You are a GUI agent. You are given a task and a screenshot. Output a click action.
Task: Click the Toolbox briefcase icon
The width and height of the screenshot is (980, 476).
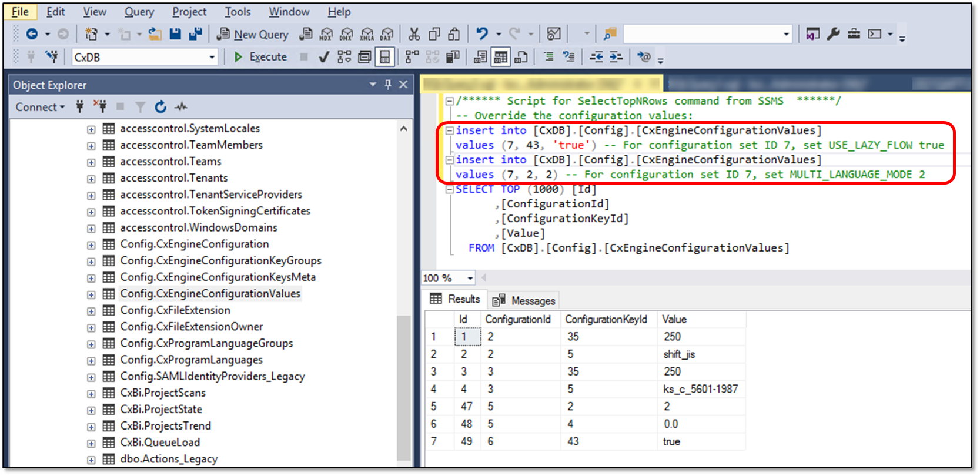pyautogui.click(x=854, y=34)
